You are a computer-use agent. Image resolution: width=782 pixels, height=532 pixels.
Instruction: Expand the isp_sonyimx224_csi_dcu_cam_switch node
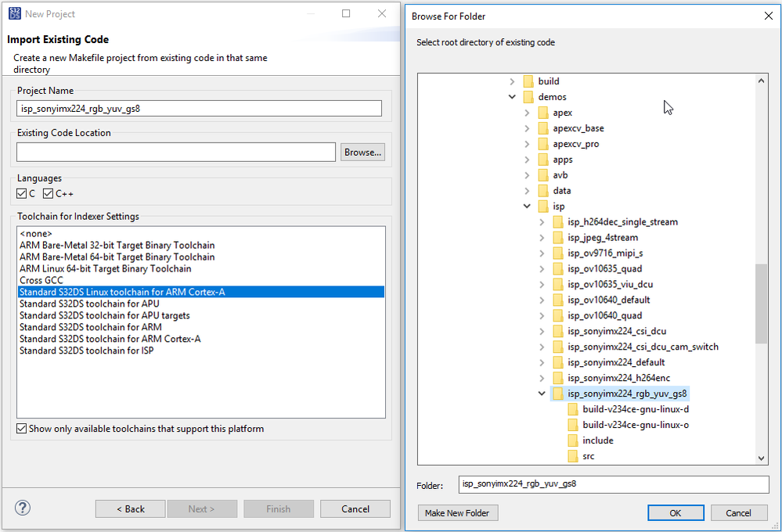click(542, 347)
